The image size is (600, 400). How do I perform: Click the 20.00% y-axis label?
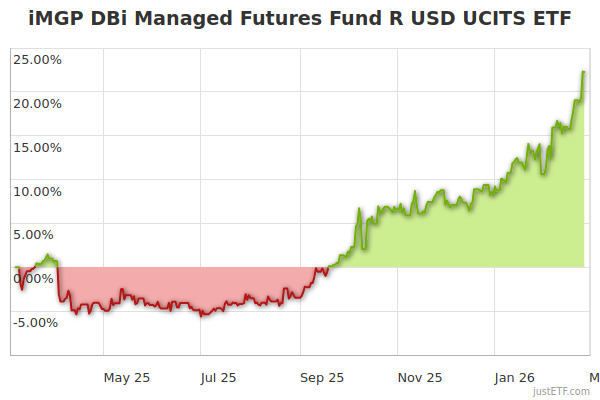click(37, 103)
